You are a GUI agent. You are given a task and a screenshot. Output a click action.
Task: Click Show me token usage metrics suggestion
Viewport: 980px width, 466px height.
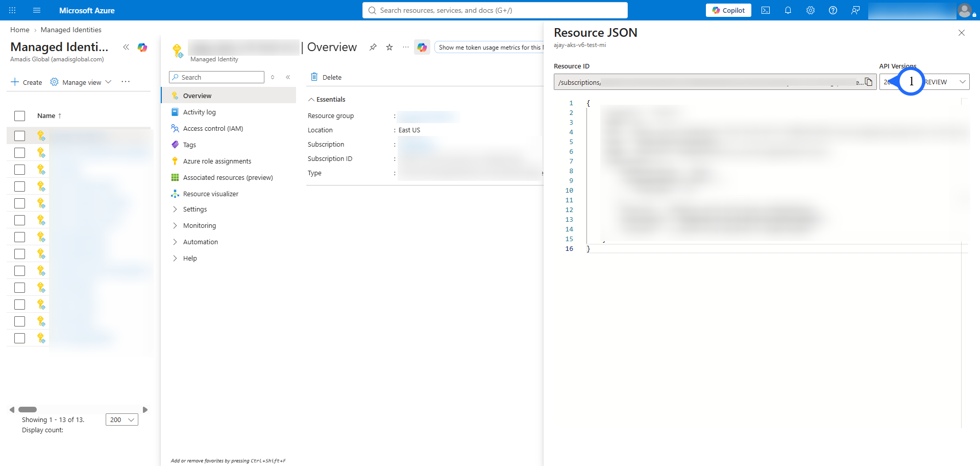(489, 47)
